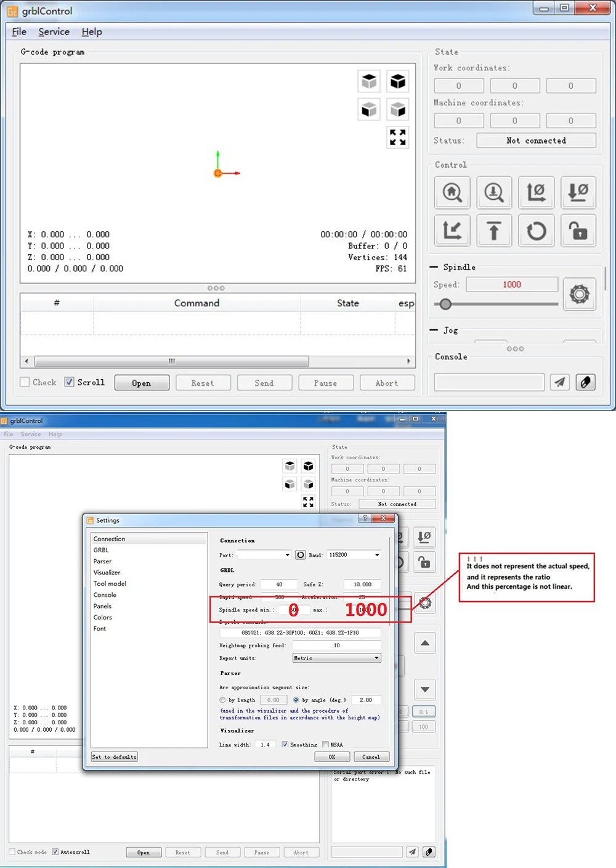Toggle the Scroll checkbox
The image size is (616, 868).
(69, 382)
